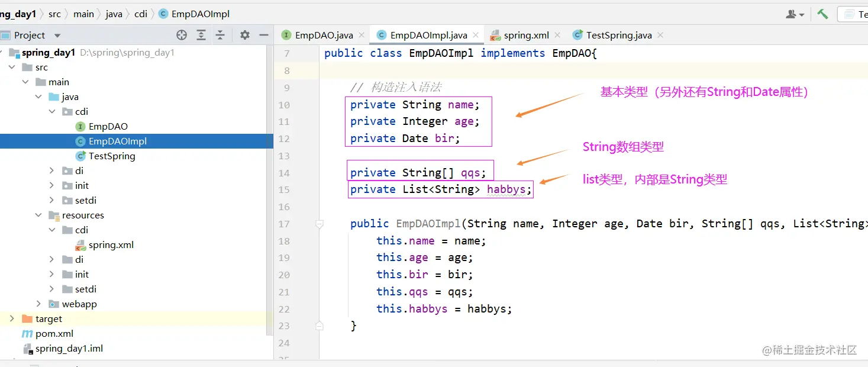Click main in the breadcrumb path
Image resolution: width=868 pixels, height=367 pixels.
(x=83, y=14)
